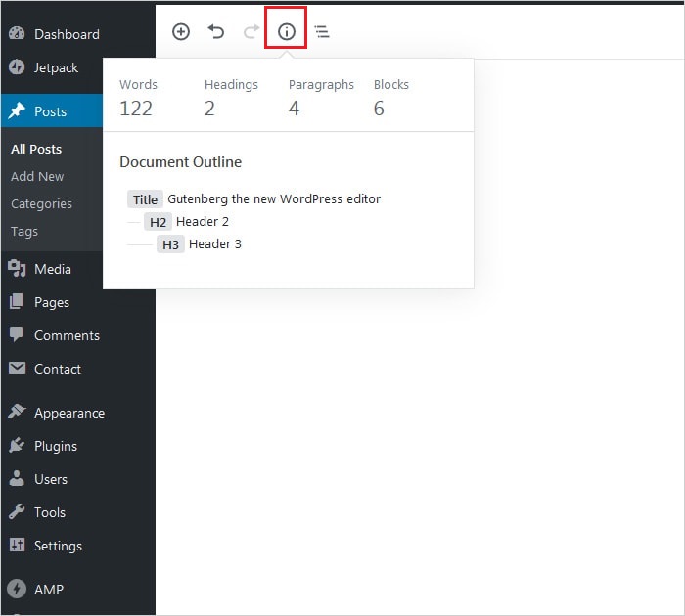Click the Plugins plug icon
The height and width of the screenshot is (616, 685).
[17, 446]
